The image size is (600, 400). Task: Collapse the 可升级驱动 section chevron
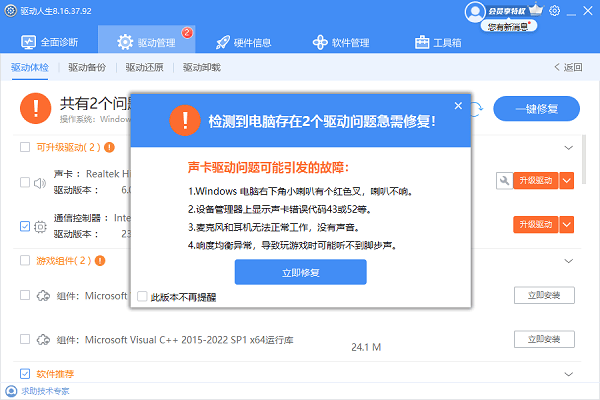pyautogui.click(x=569, y=147)
